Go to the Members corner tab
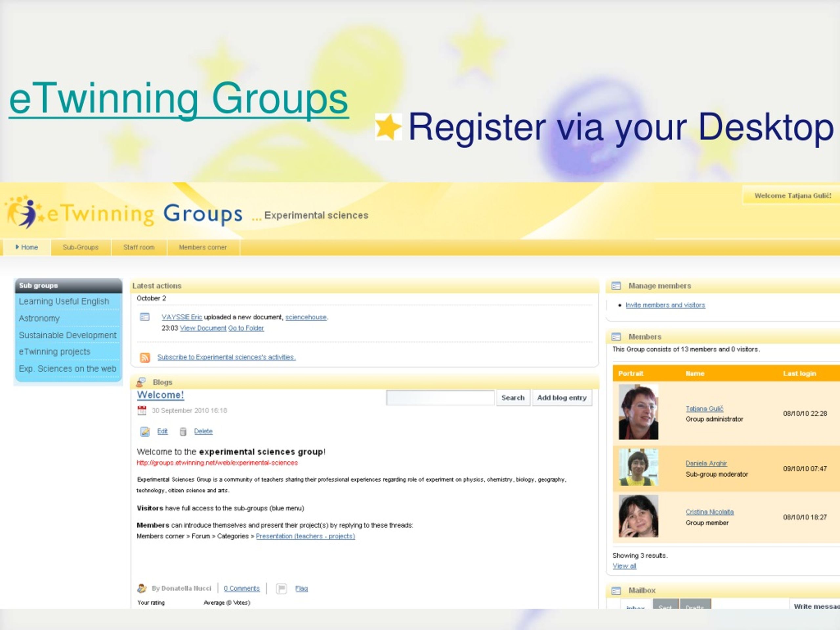The width and height of the screenshot is (840, 630). click(x=203, y=247)
